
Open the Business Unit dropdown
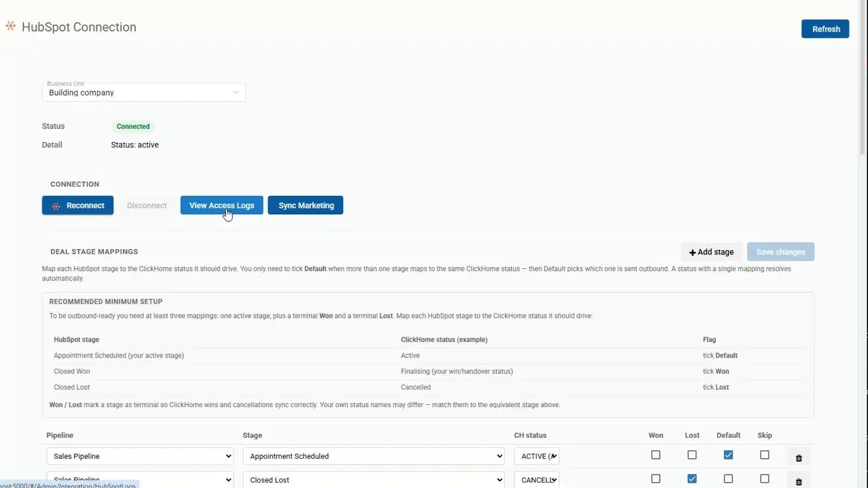pos(144,92)
